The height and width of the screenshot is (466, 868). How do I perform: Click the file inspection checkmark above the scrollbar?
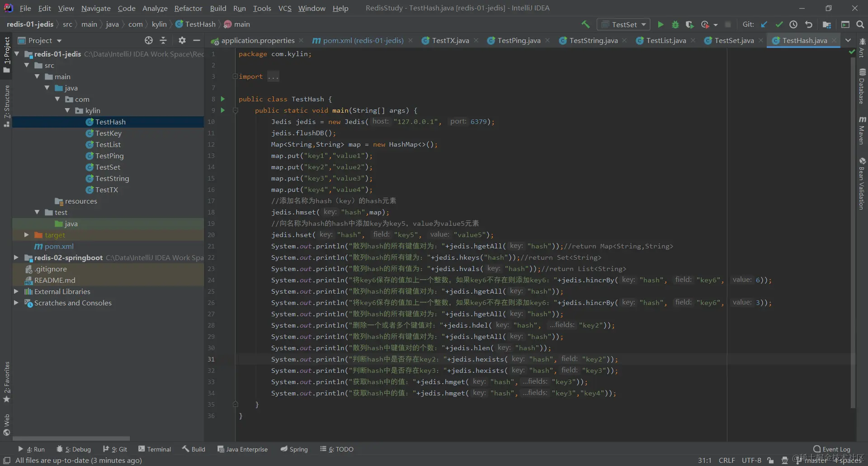[852, 52]
